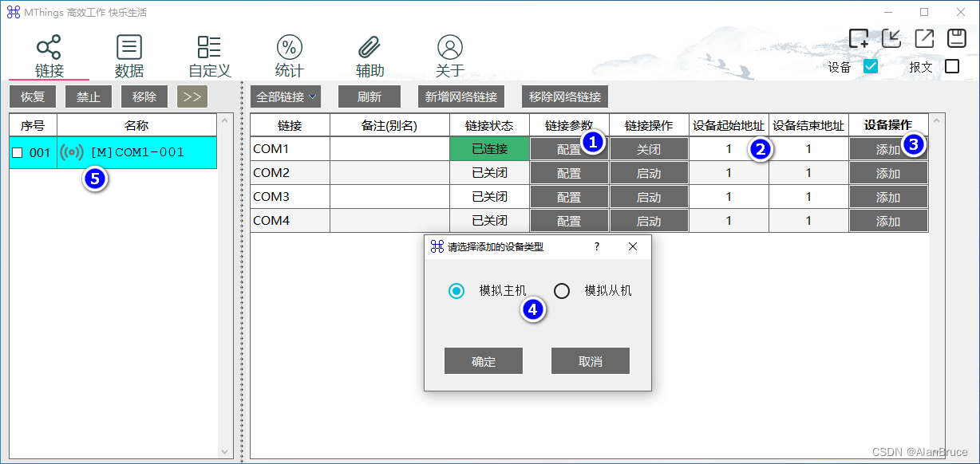Click 启动 to start COM3
The height and width of the screenshot is (464, 980).
click(649, 197)
